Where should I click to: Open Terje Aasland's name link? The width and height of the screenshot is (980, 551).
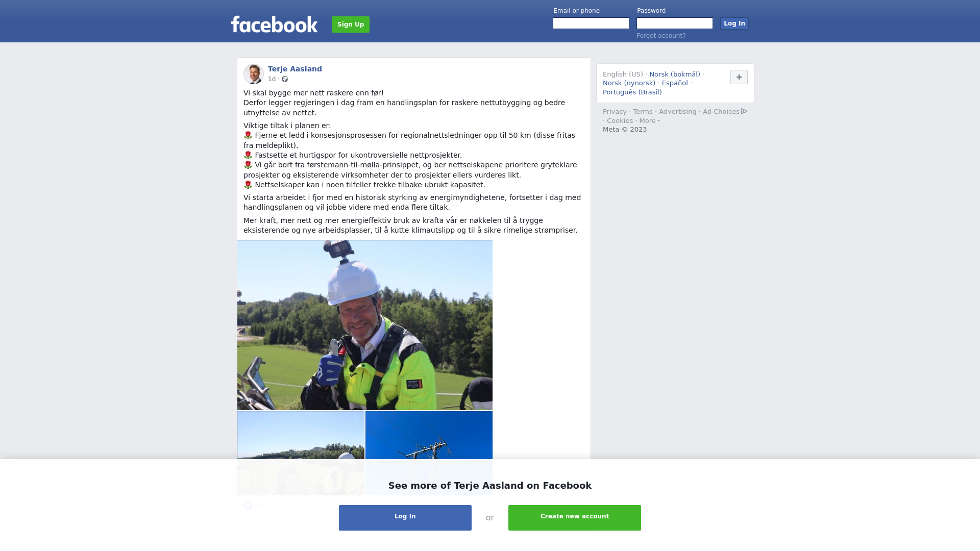(295, 69)
